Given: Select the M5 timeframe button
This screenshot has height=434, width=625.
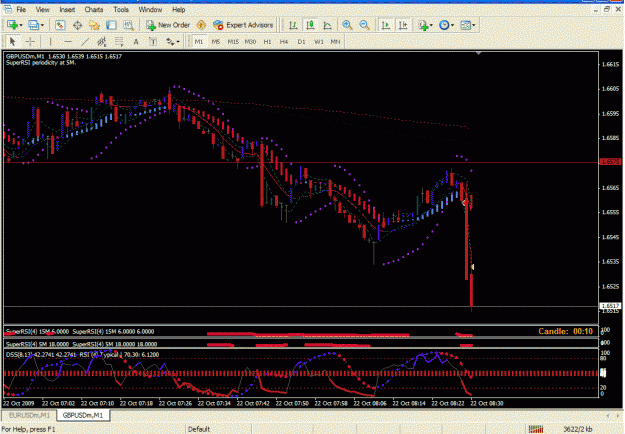Looking at the screenshot, I should (x=216, y=41).
